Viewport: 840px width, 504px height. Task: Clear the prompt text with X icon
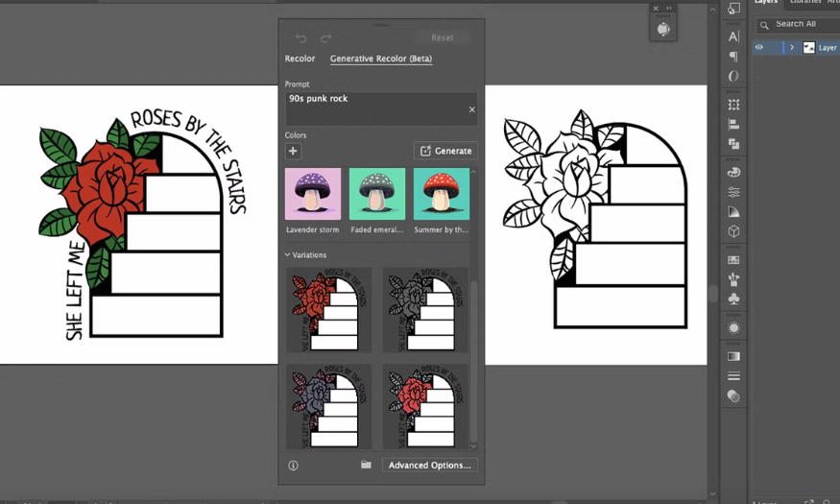[472, 109]
